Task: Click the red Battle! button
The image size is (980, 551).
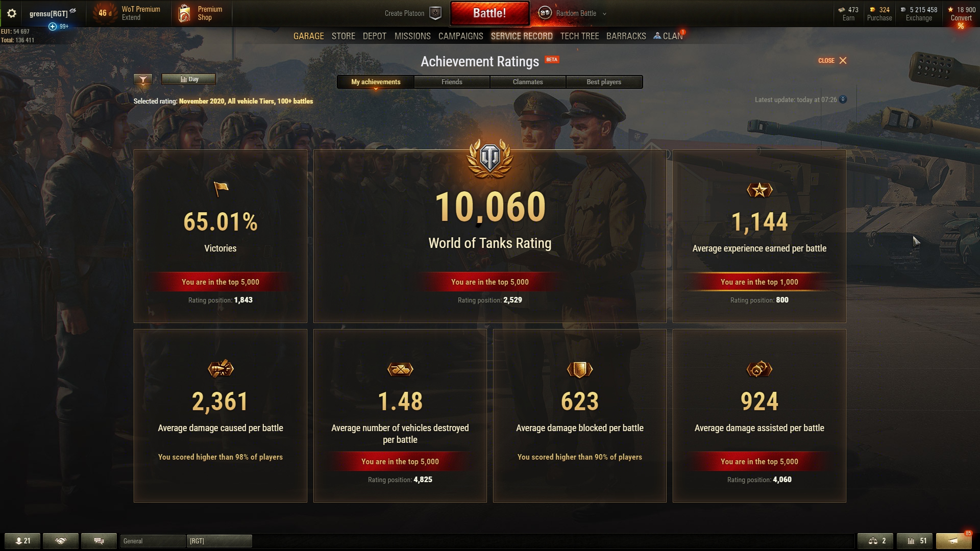Action: click(489, 13)
